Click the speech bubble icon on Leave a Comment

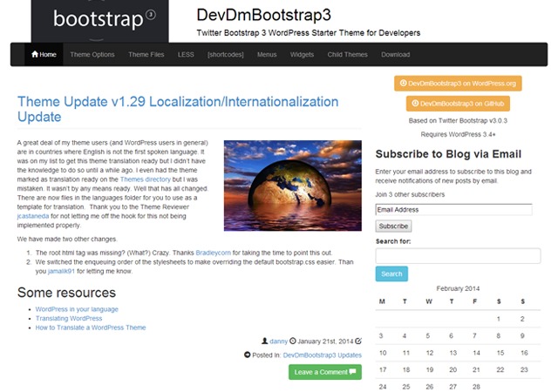352,371
